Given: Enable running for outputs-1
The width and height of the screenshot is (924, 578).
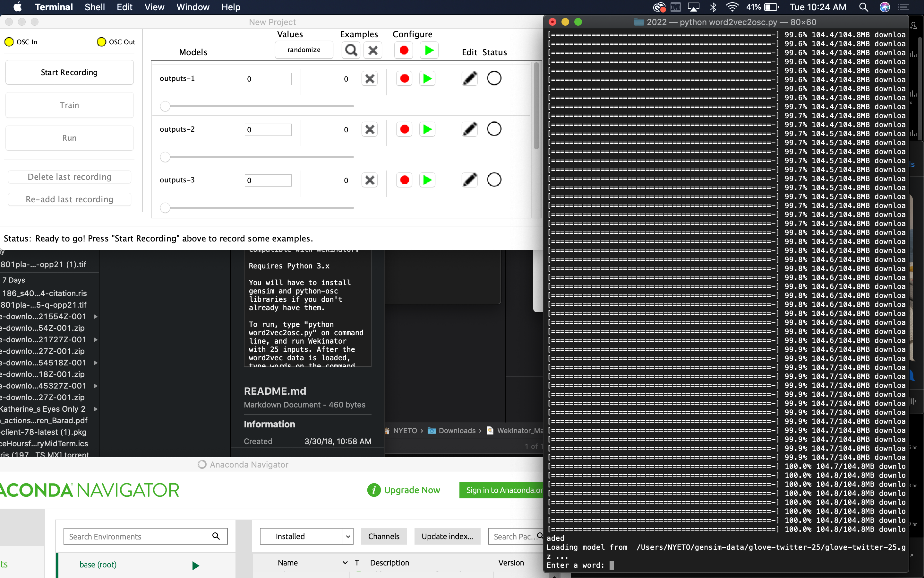Looking at the screenshot, I should (x=427, y=79).
